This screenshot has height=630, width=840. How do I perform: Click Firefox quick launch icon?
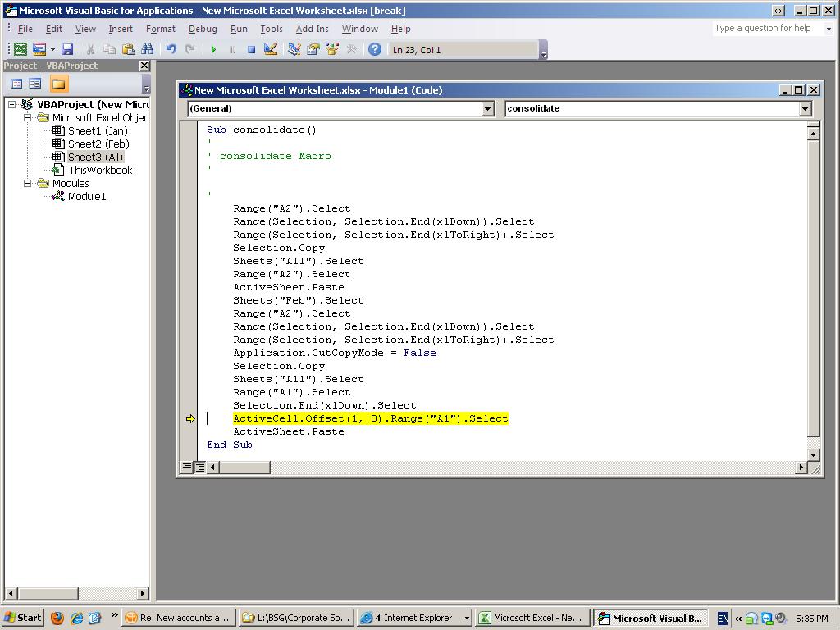click(x=57, y=619)
